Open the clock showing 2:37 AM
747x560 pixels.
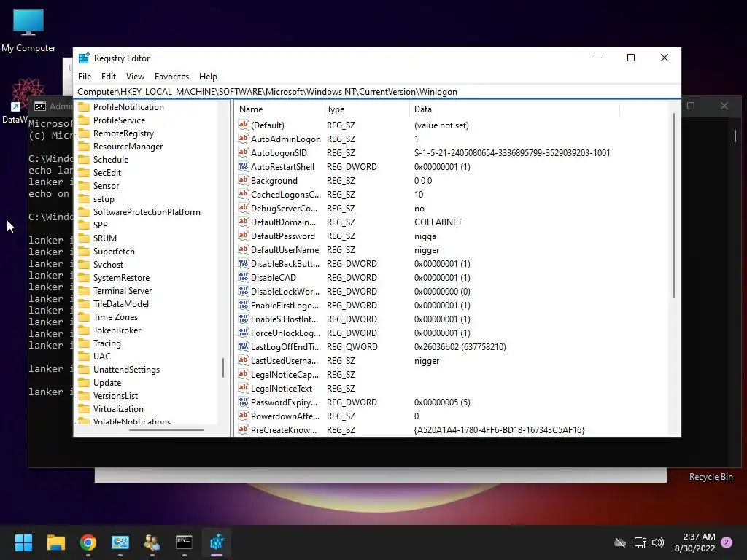click(x=694, y=542)
